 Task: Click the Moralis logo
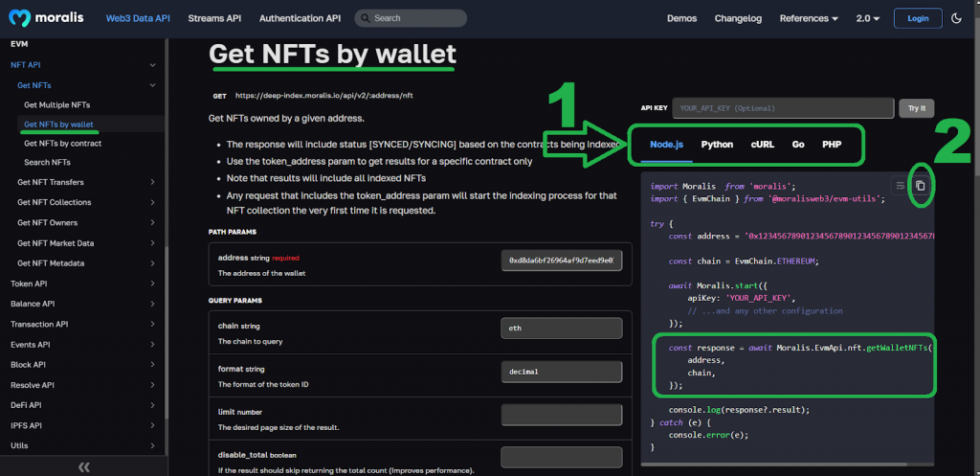click(x=46, y=18)
